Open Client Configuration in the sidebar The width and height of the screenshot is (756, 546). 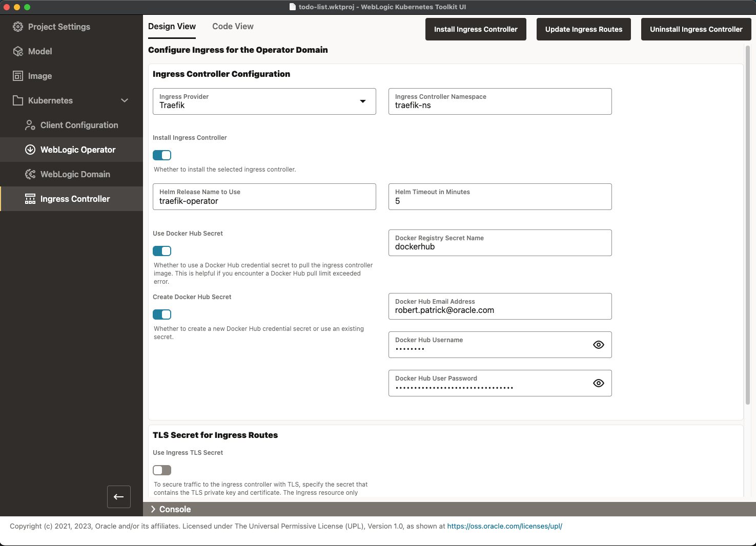[x=79, y=125]
